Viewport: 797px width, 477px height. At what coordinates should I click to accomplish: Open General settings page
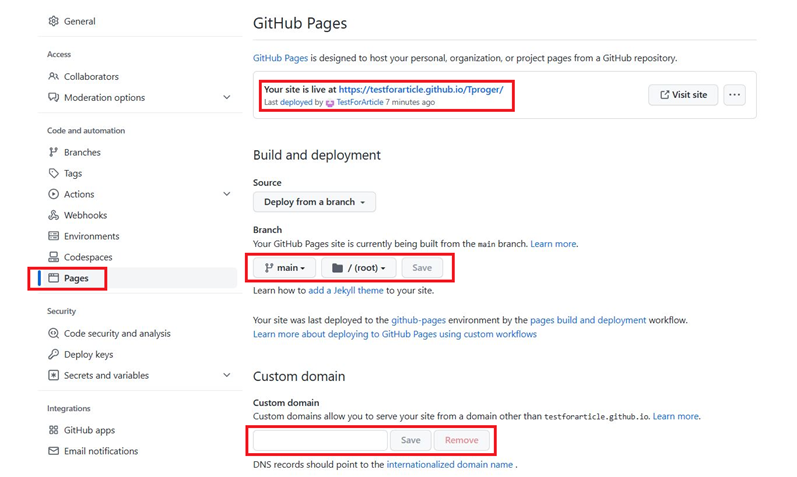click(80, 21)
